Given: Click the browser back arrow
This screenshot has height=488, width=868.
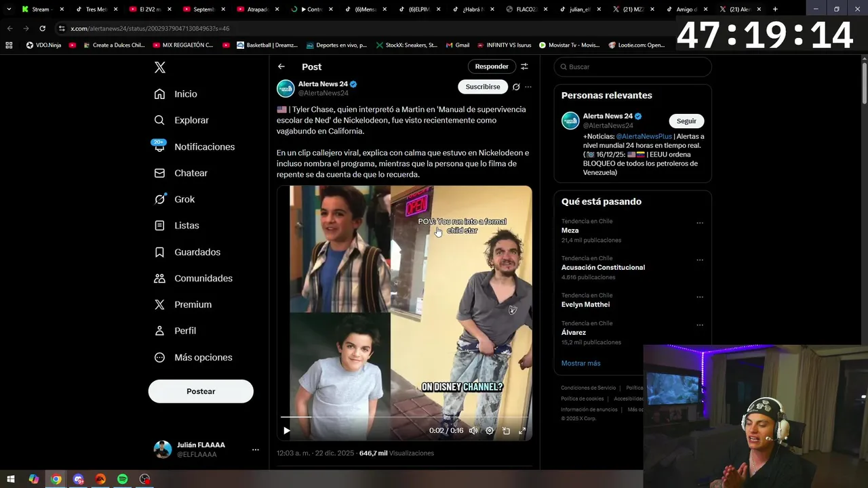Looking at the screenshot, I should [x=9, y=28].
